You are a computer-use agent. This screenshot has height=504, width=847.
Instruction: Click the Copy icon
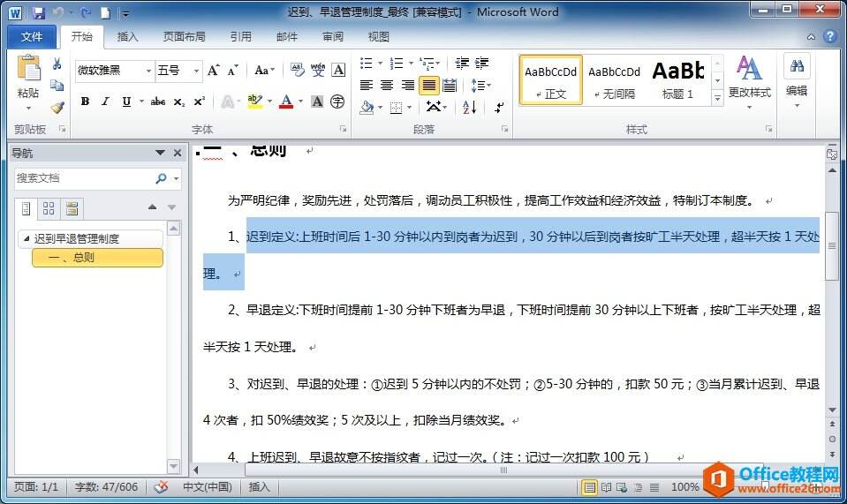click(x=57, y=86)
